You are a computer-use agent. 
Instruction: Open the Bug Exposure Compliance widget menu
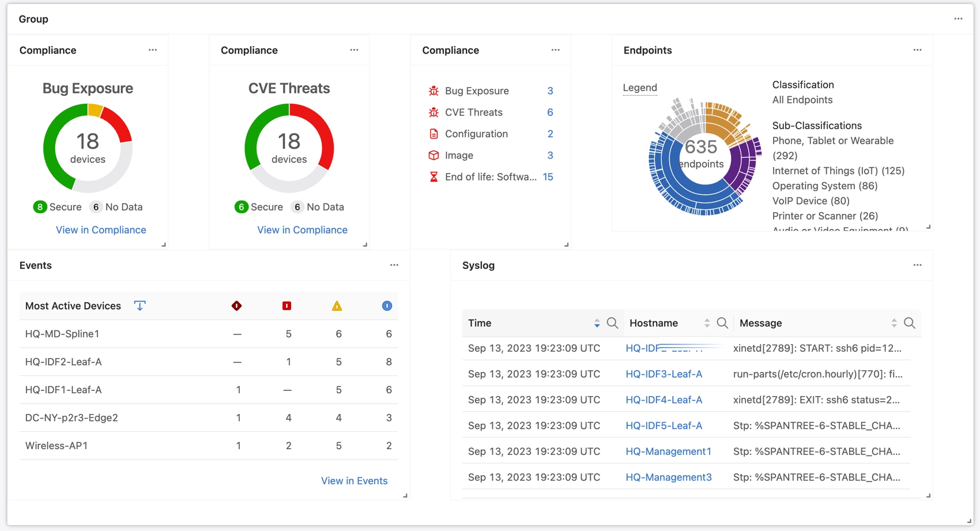[153, 50]
